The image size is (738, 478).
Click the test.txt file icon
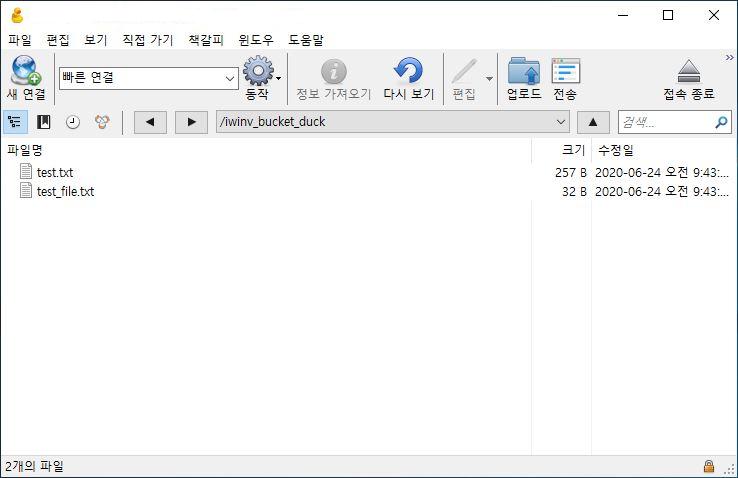coord(26,171)
